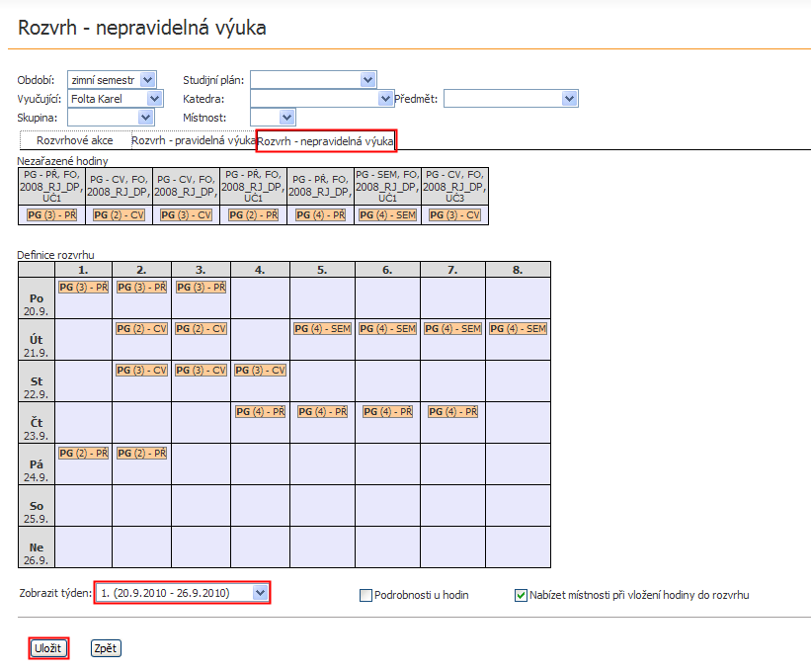
Task: Click the Definice rozvrhu label
Action: click(x=56, y=255)
